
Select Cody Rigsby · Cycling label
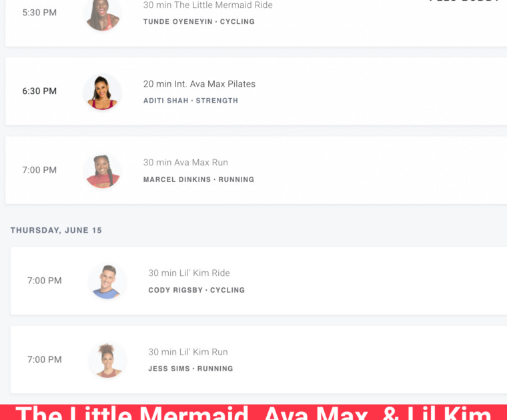pyautogui.click(x=196, y=290)
